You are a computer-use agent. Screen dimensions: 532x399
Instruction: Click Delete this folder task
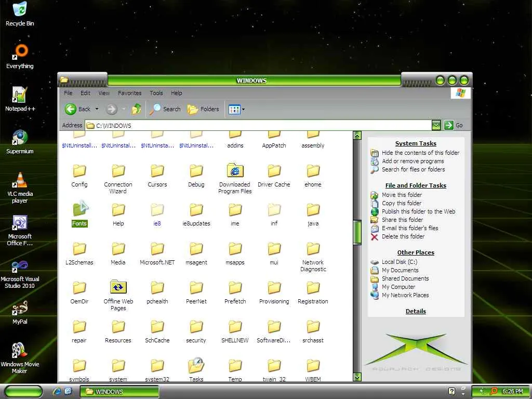(x=403, y=236)
